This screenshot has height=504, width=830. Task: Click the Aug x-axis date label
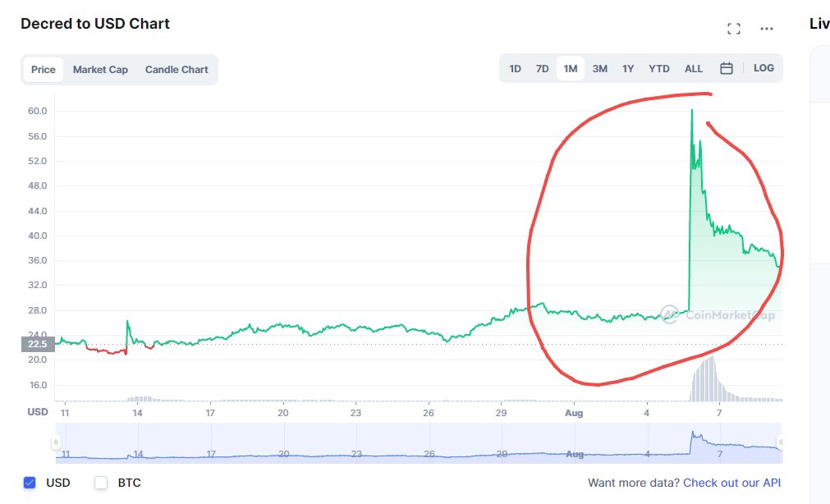pos(574,413)
